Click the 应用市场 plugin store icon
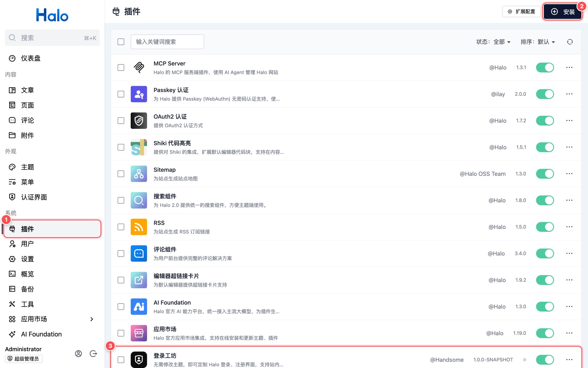 click(x=139, y=333)
